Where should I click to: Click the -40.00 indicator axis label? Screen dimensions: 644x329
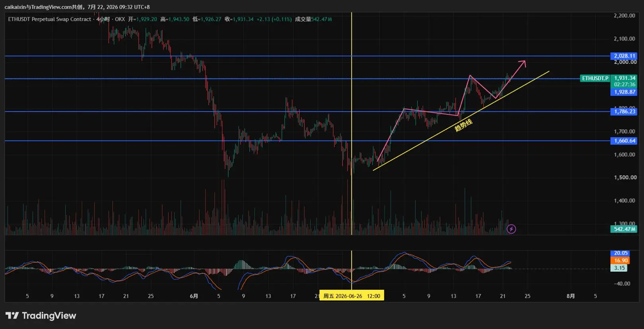(622, 284)
